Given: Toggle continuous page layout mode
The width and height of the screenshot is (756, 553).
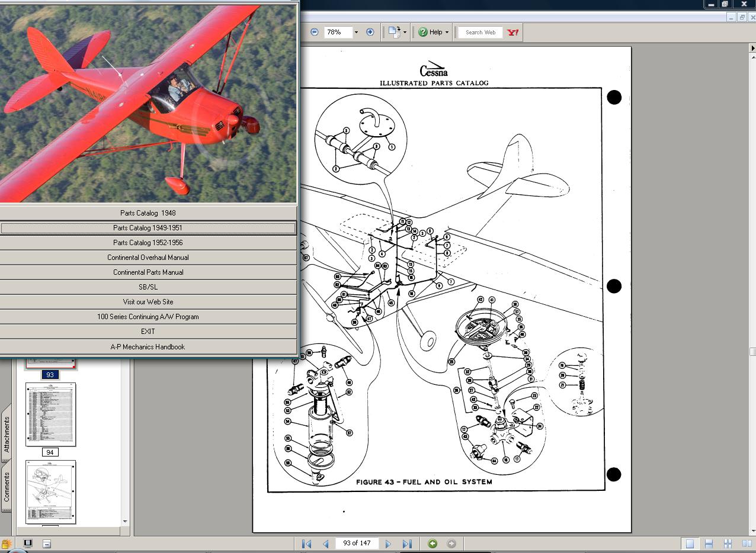Looking at the screenshot, I should [x=709, y=543].
